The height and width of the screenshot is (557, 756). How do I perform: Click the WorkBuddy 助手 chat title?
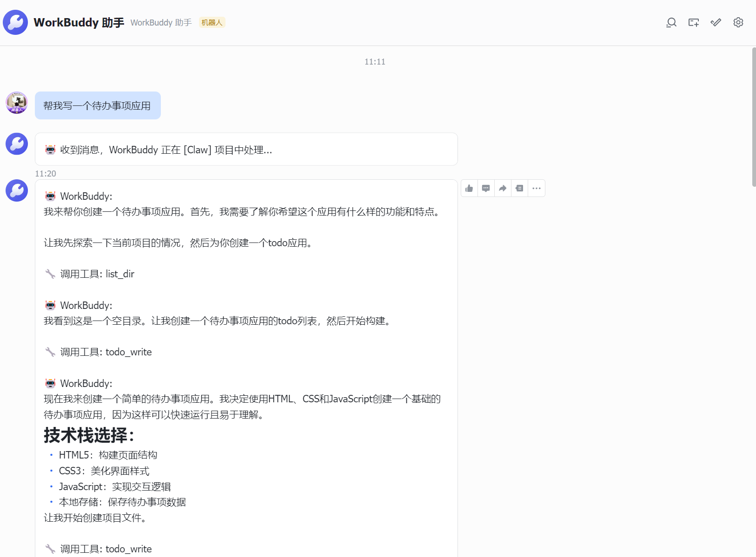(x=79, y=22)
